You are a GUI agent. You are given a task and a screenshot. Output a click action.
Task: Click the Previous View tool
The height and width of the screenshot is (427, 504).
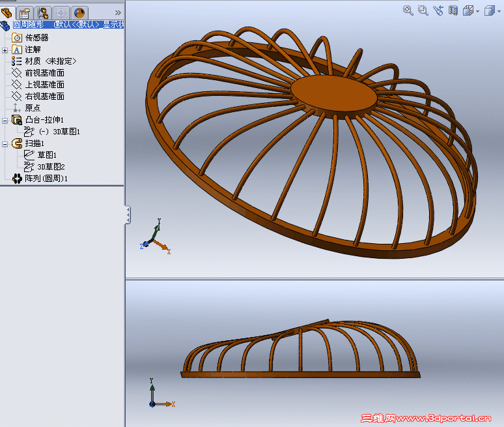click(x=438, y=10)
